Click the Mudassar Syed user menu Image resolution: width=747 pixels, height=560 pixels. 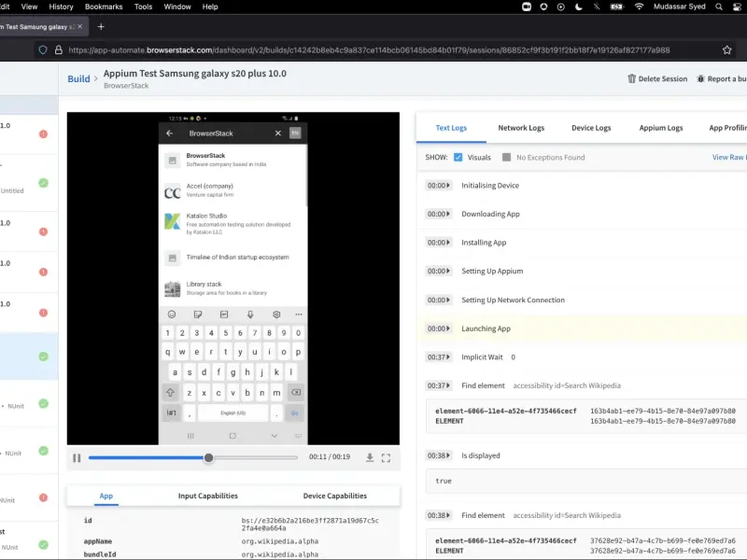(680, 7)
